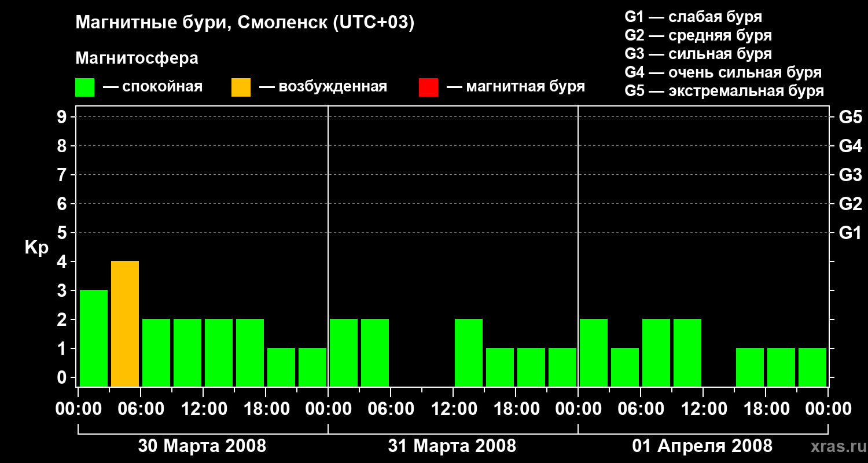Click the Kp axis value '8'
The height and width of the screenshot is (463, 868).
(63, 146)
